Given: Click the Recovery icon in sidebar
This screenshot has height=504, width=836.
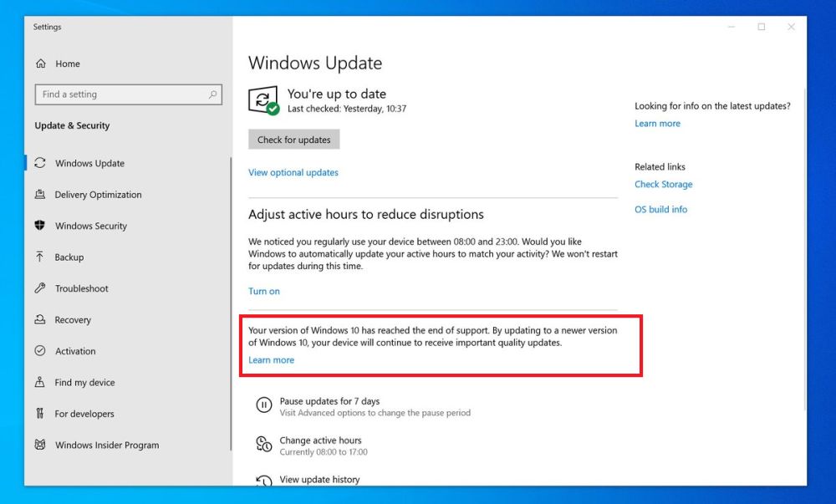Looking at the screenshot, I should (40, 319).
